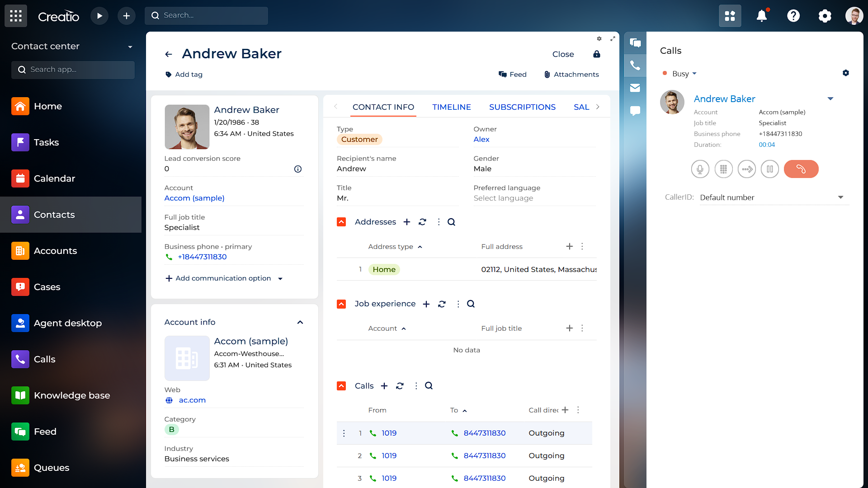Open Home in the sidebar
Image resolution: width=868 pixels, height=488 pixels.
[71, 106]
